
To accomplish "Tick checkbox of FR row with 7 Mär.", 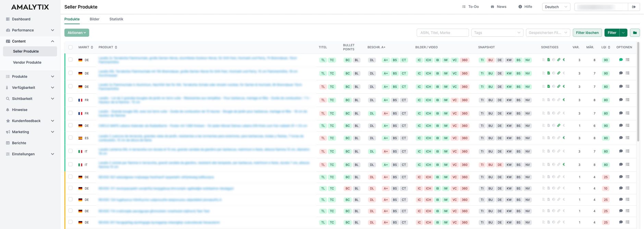I will (x=71, y=113).
